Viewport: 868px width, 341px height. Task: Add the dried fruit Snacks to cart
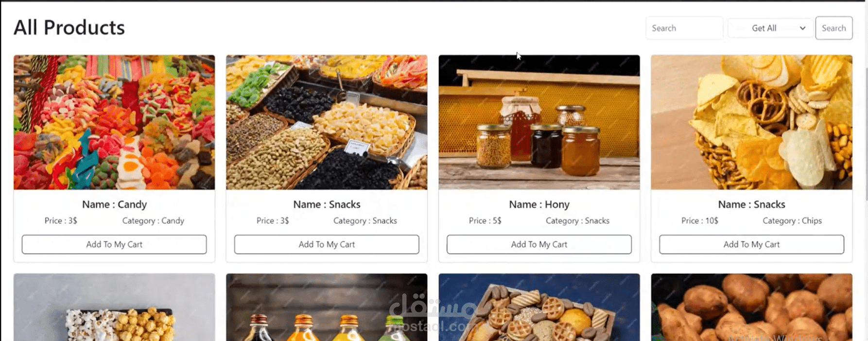(x=327, y=244)
